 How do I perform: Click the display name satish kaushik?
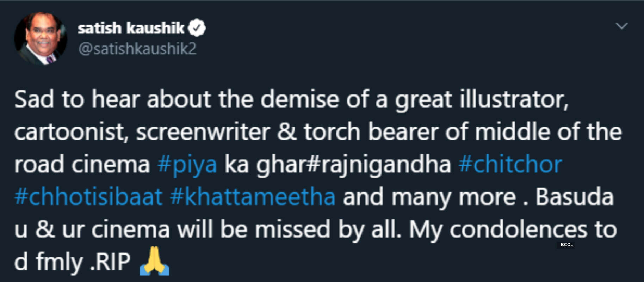tap(131, 28)
